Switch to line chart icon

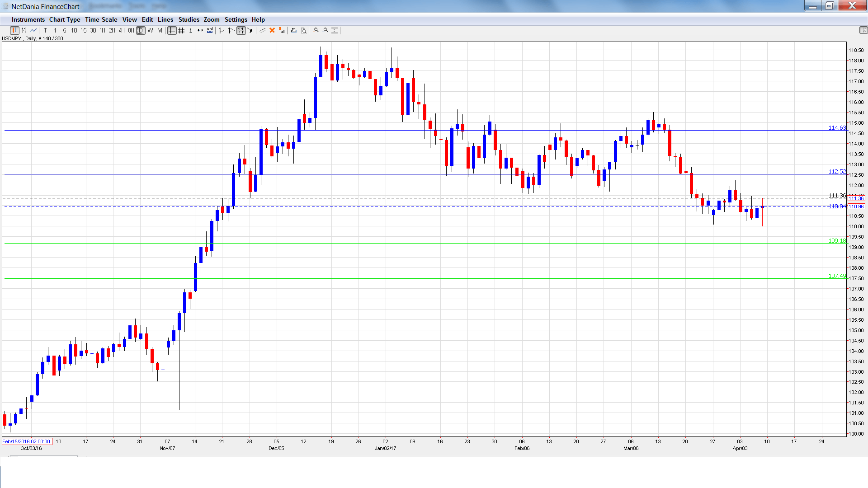coord(33,30)
